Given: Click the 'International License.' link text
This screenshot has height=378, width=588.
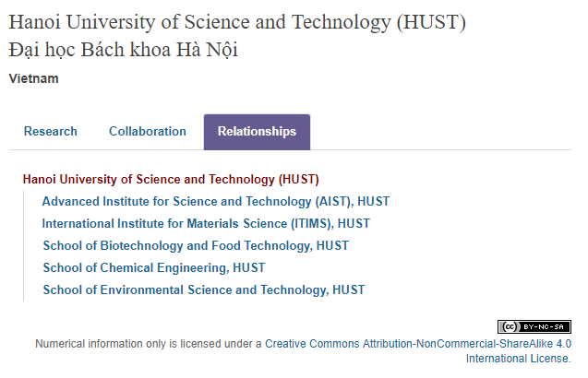Looking at the screenshot, I should point(518,358).
